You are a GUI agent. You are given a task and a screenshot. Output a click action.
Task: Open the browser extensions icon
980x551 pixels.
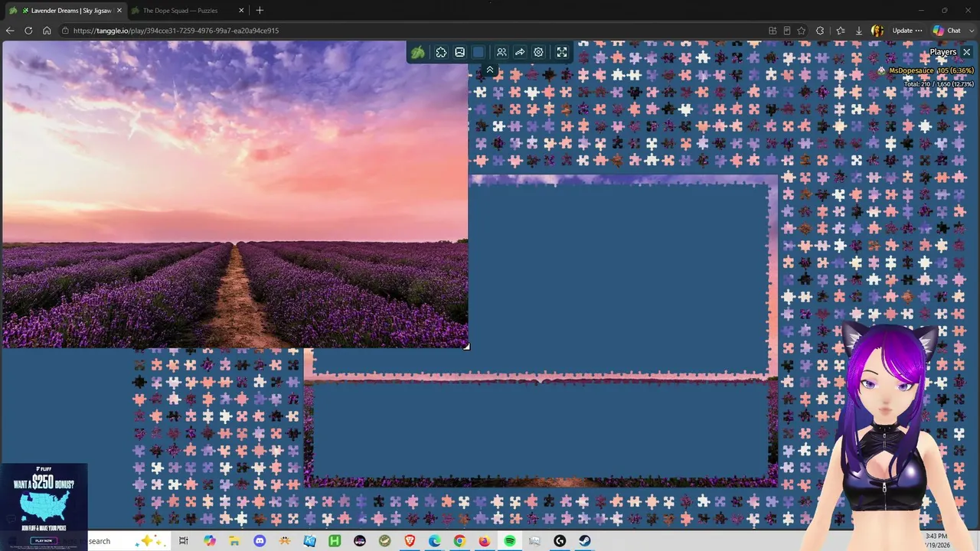coord(820,31)
